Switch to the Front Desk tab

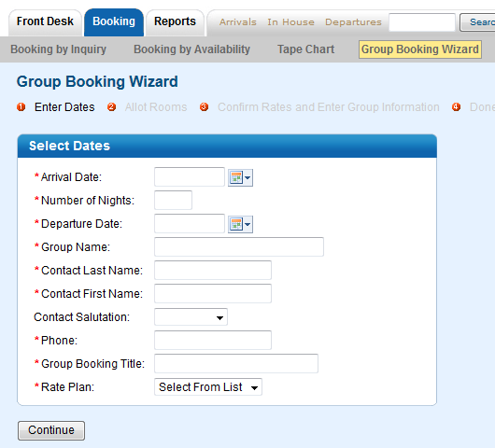point(45,22)
